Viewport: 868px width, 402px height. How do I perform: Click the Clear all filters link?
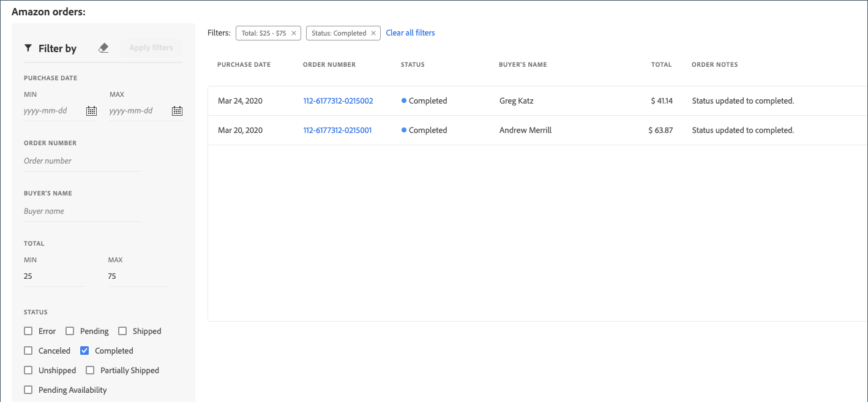[x=410, y=32]
